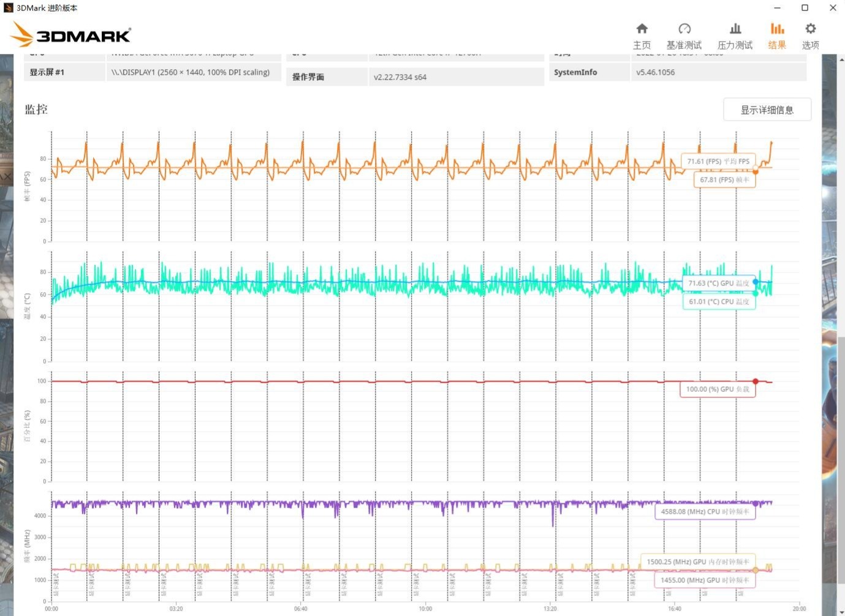Click the 3DMark logo in header
The width and height of the screenshot is (845, 616).
72,35
